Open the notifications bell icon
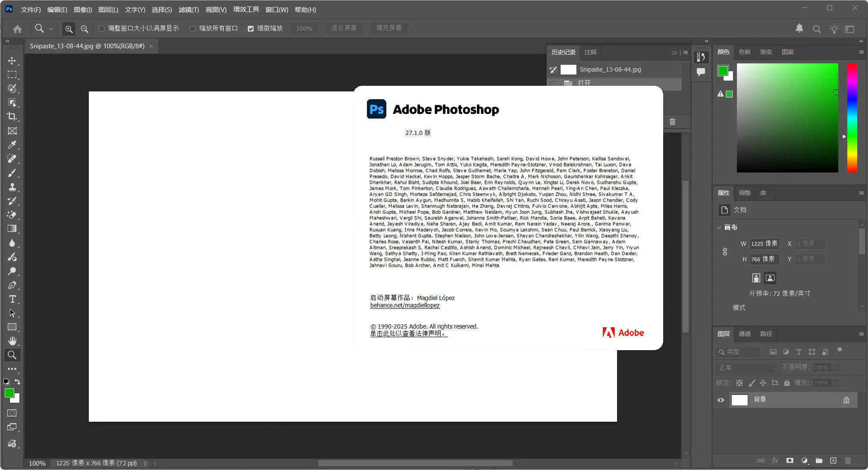Image resolution: width=868 pixels, height=470 pixels. 799,28
